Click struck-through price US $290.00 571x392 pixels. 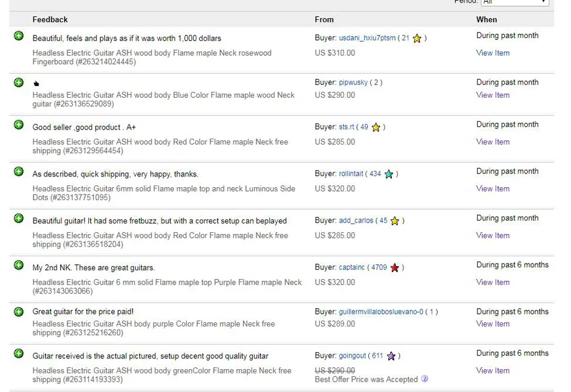pos(335,370)
